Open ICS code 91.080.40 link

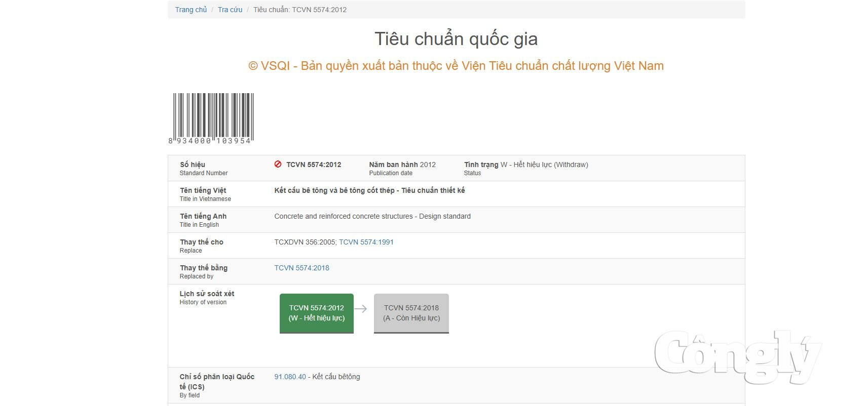coord(290,377)
